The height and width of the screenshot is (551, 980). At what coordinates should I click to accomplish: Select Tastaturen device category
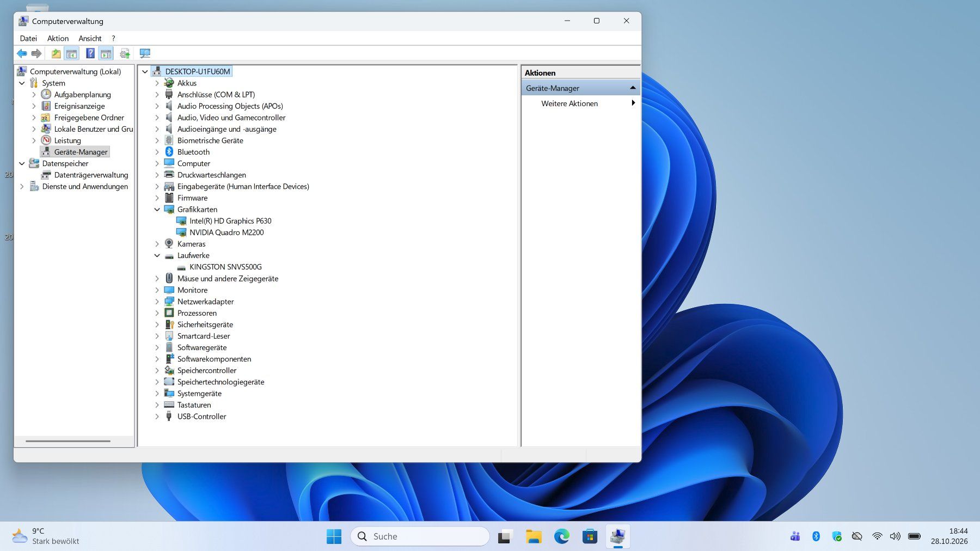coord(194,405)
